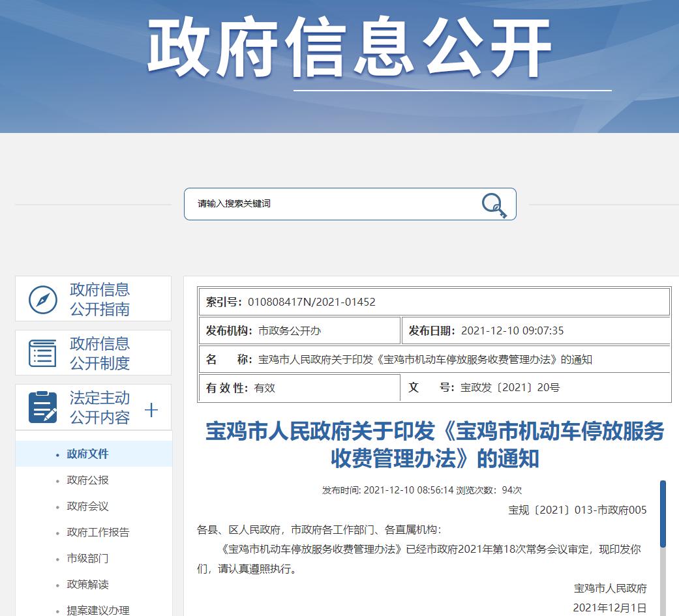The width and height of the screenshot is (679, 616).
Task: Click the compass icon for 政府信息公开指南
Action: pyautogui.click(x=43, y=299)
